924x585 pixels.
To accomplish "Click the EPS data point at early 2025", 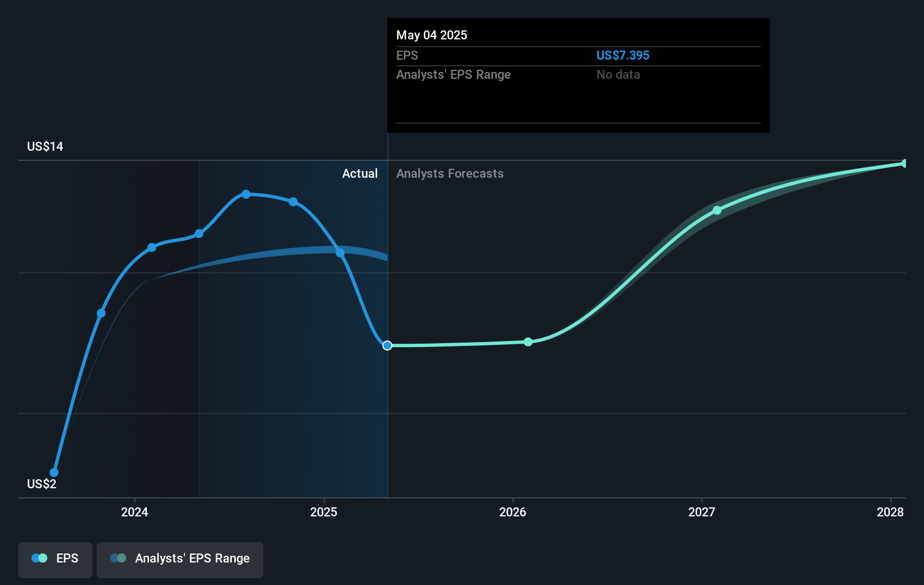I will coord(340,253).
